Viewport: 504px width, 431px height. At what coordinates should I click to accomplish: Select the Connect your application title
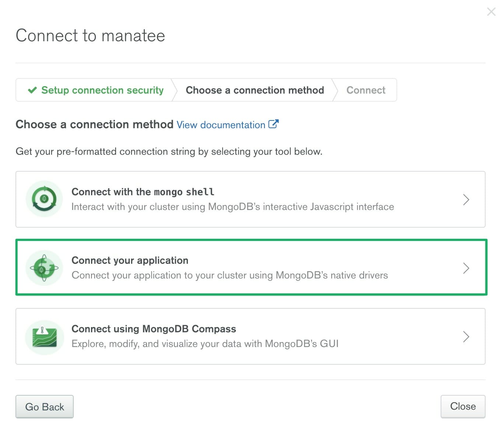pos(130,260)
